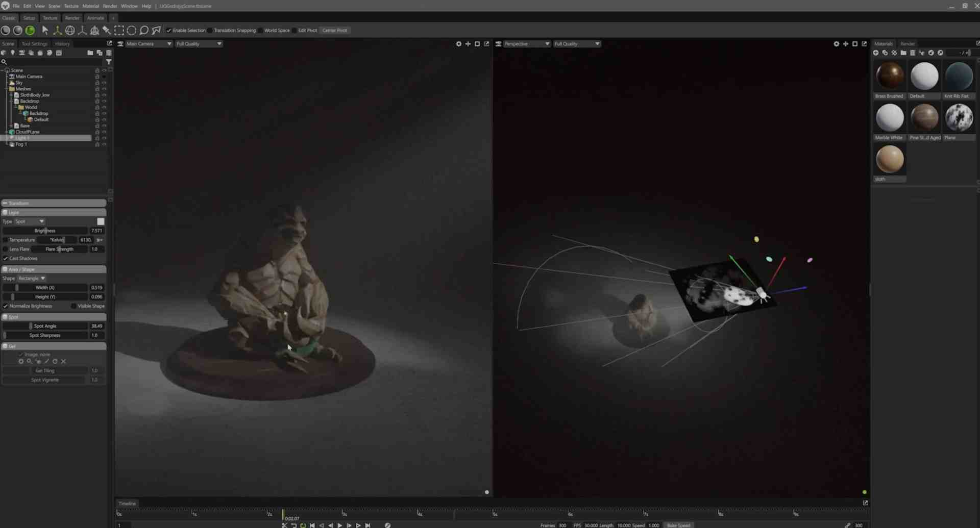
Task: Click the Bake Speed button in timeline
Action: (679, 525)
